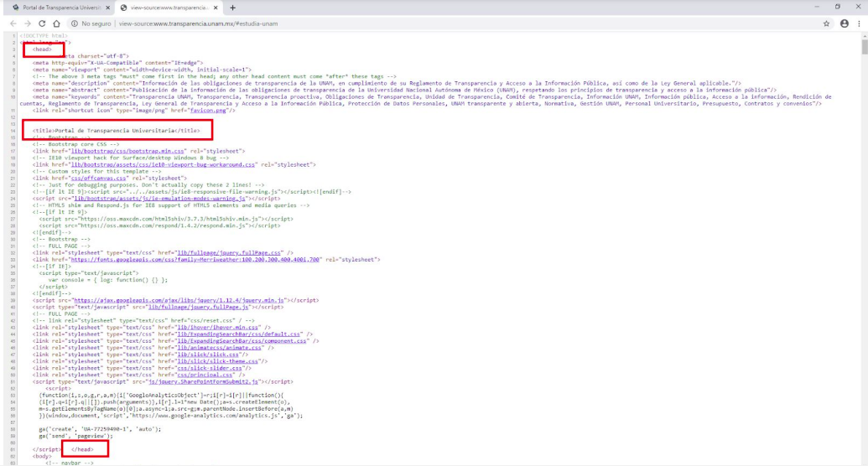The width and height of the screenshot is (868, 466).
Task: Click the ie8-responsive-file-warning.js comment line
Action: coord(191,191)
